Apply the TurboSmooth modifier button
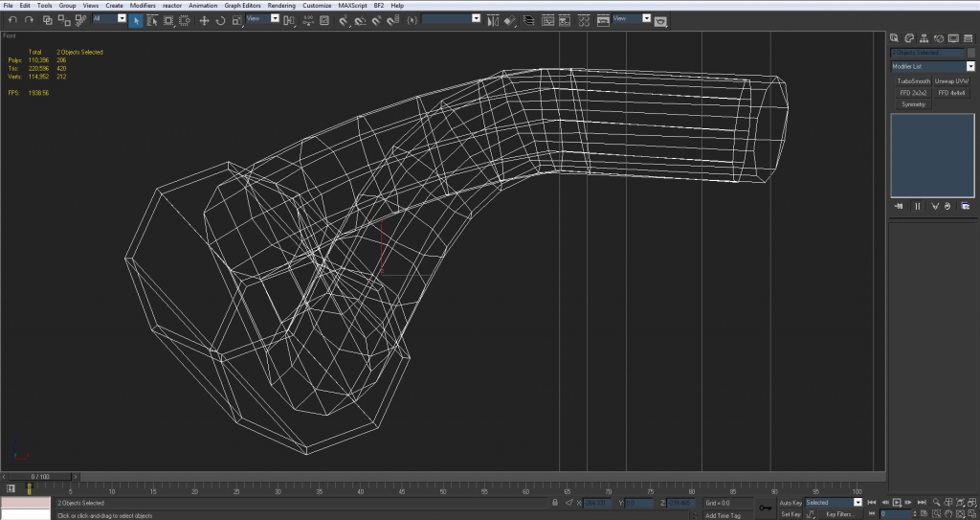This screenshot has width=980, height=520. click(x=913, y=81)
